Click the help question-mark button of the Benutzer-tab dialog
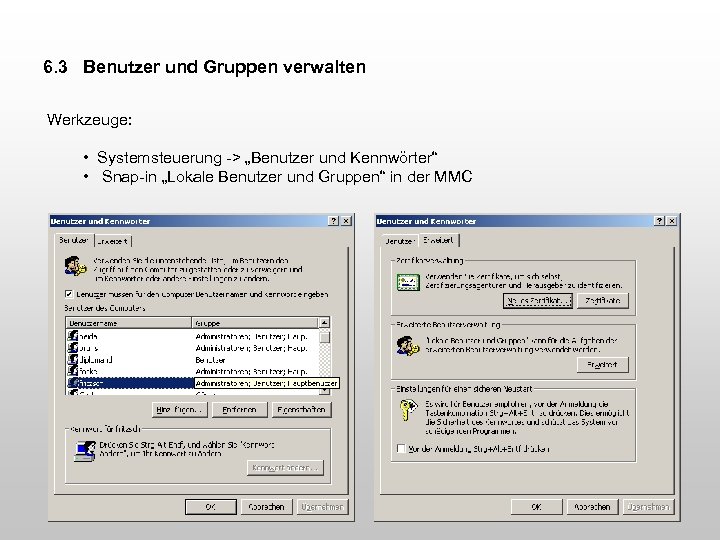The width and height of the screenshot is (720, 540). click(334, 221)
